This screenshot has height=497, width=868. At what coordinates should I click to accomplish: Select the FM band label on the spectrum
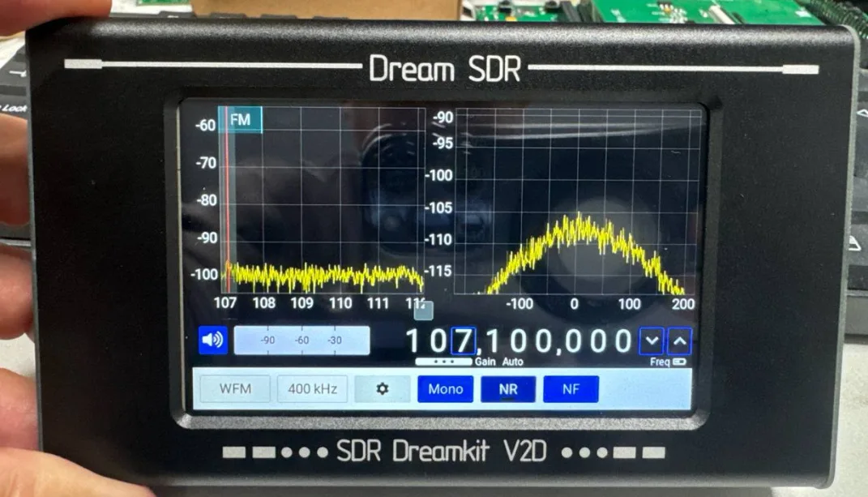pyautogui.click(x=240, y=120)
